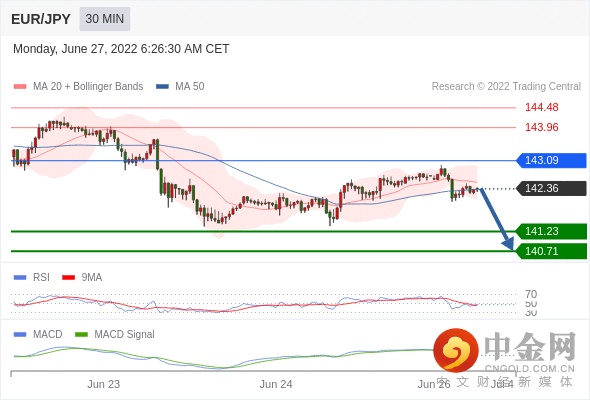Image resolution: width=590 pixels, height=400 pixels.
Task: Click the black 142.36 current price tag
Action: coord(551,189)
